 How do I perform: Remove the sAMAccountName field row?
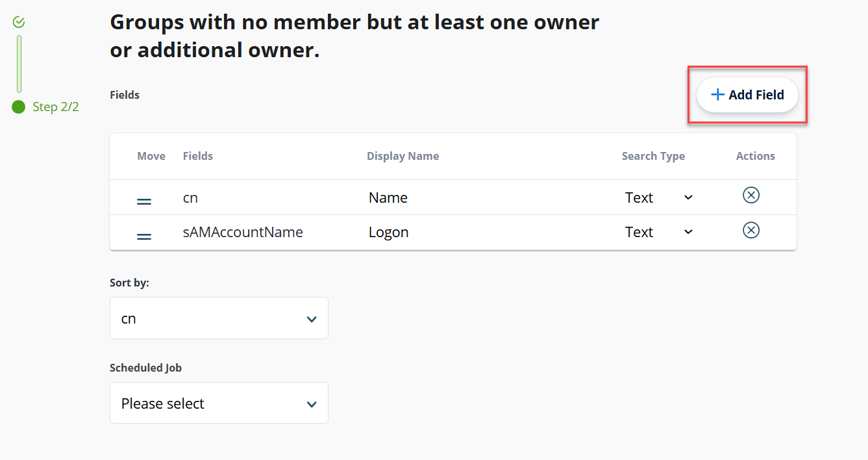click(x=751, y=230)
